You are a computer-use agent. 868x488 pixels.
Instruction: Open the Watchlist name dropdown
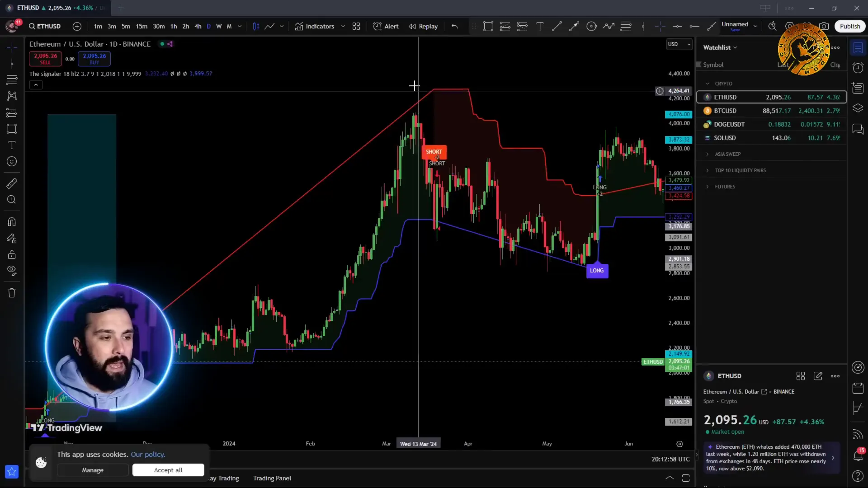[x=720, y=47]
